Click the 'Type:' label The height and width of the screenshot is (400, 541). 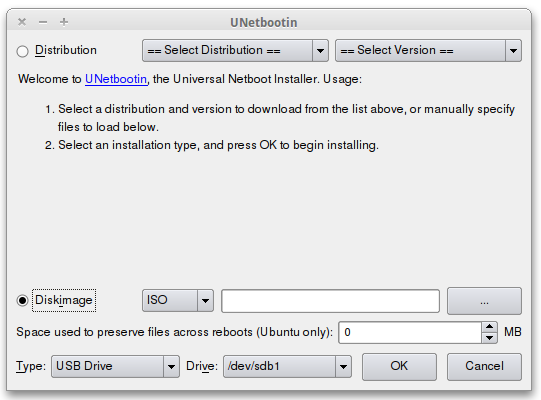pos(31,366)
